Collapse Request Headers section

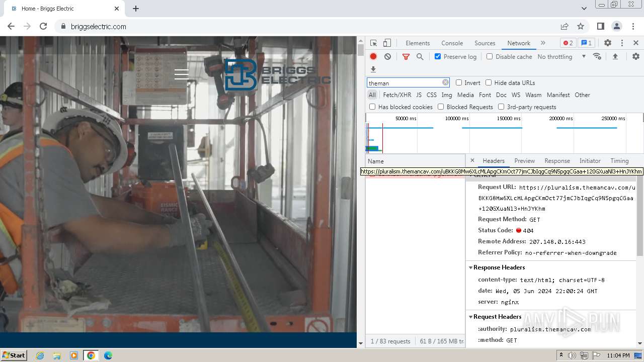pyautogui.click(x=471, y=317)
